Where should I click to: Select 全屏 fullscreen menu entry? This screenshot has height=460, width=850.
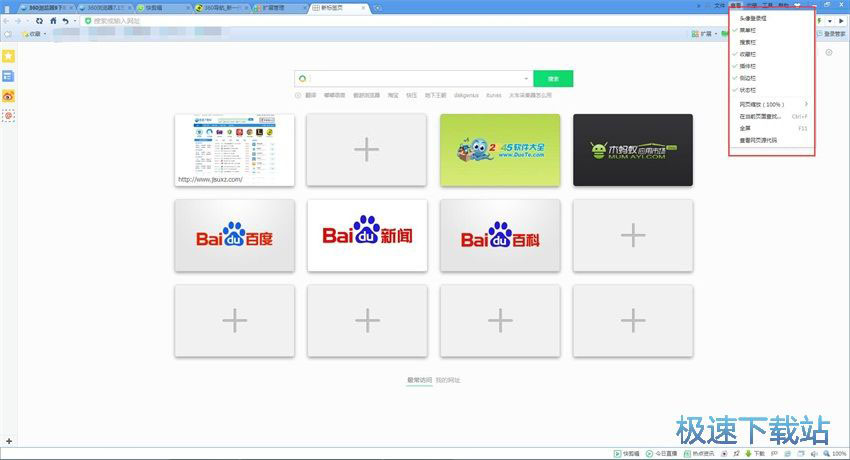[x=771, y=128]
